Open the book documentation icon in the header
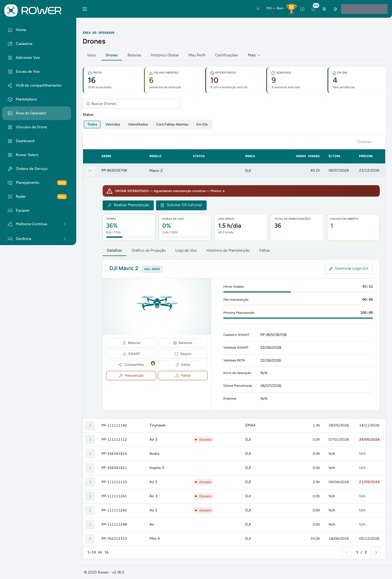This screenshot has height=579, width=392. click(302, 9)
